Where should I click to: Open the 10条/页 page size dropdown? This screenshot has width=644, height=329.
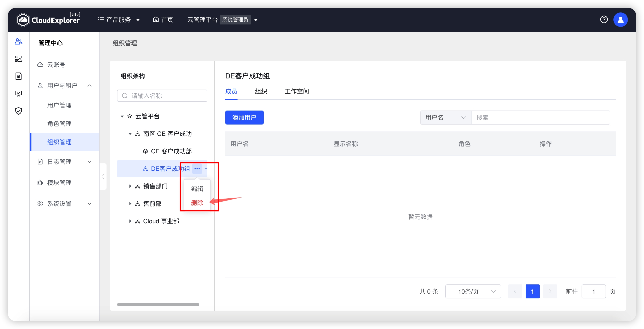pos(473,291)
